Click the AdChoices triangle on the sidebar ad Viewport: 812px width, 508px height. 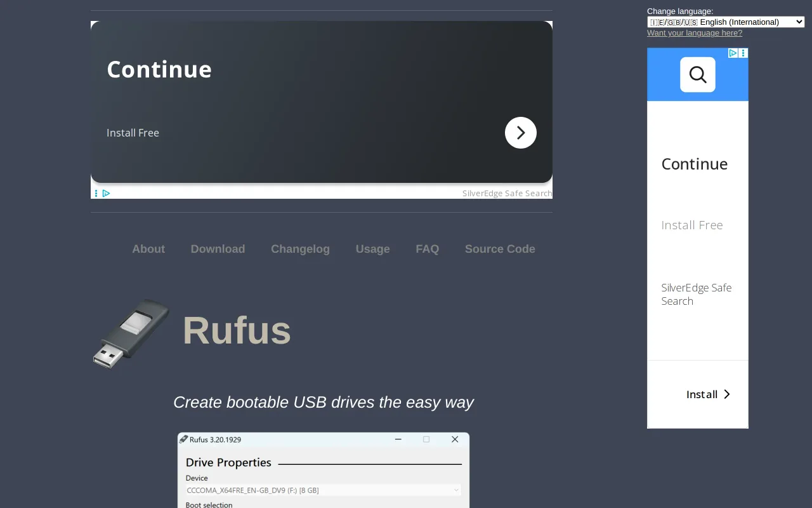click(733, 53)
